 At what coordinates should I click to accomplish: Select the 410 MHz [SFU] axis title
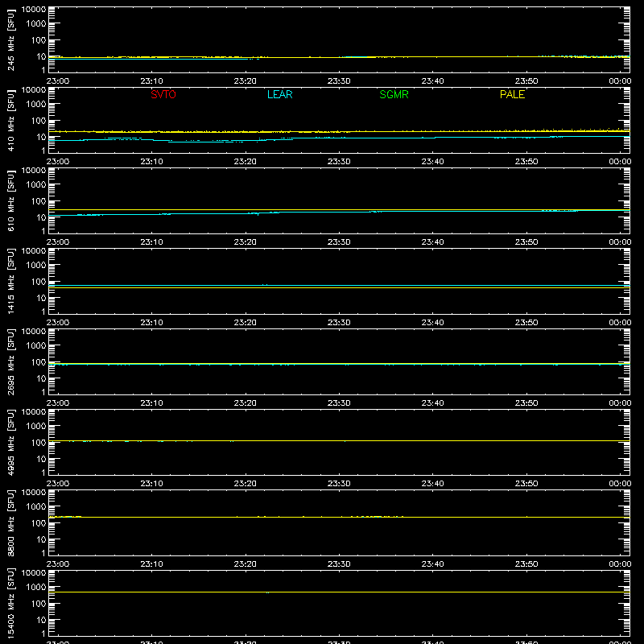(x=10, y=120)
